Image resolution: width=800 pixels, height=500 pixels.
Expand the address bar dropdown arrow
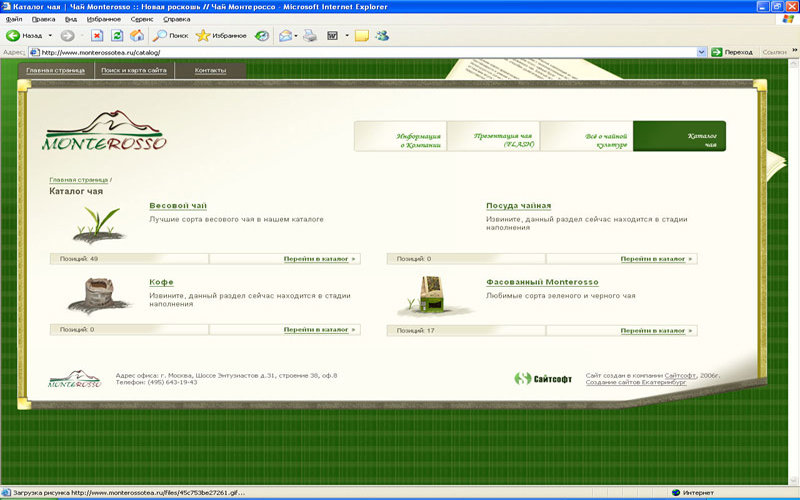702,52
